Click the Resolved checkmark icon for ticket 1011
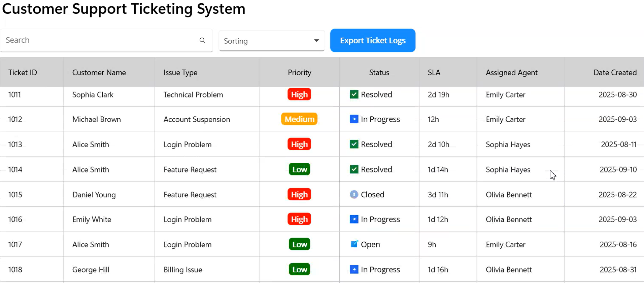 click(353, 94)
